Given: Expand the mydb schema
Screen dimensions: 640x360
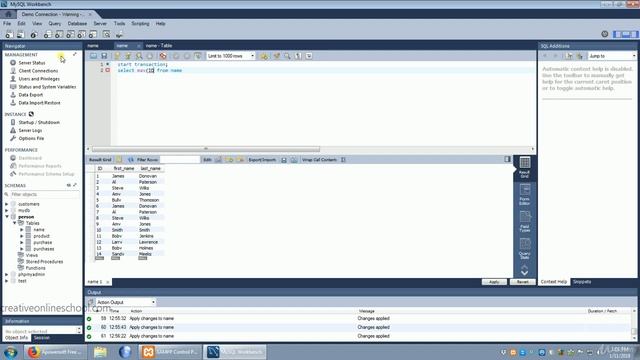Looking at the screenshot, I should (7, 211).
